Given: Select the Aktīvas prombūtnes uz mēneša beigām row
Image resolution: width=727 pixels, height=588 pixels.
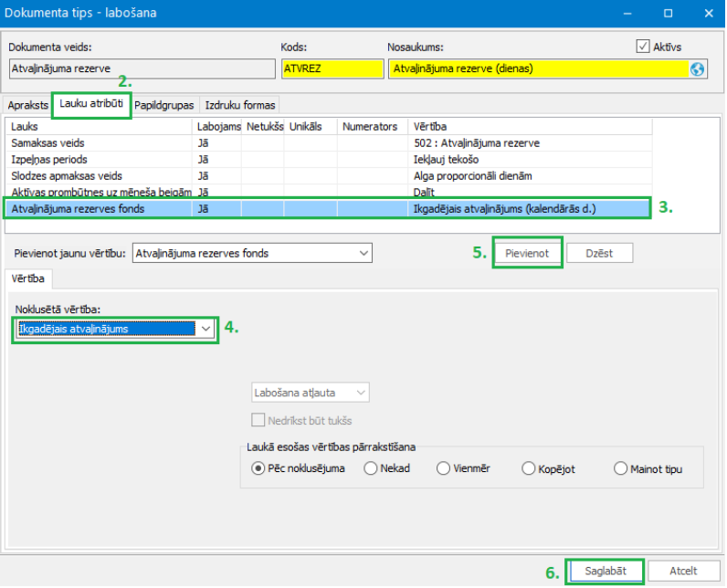Looking at the screenshot, I should tap(329, 192).
